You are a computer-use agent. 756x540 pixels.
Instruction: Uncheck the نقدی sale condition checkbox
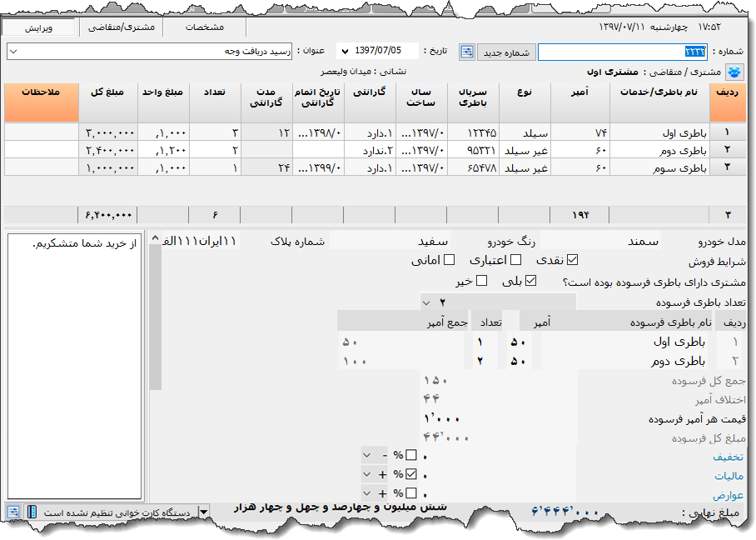click(x=572, y=260)
